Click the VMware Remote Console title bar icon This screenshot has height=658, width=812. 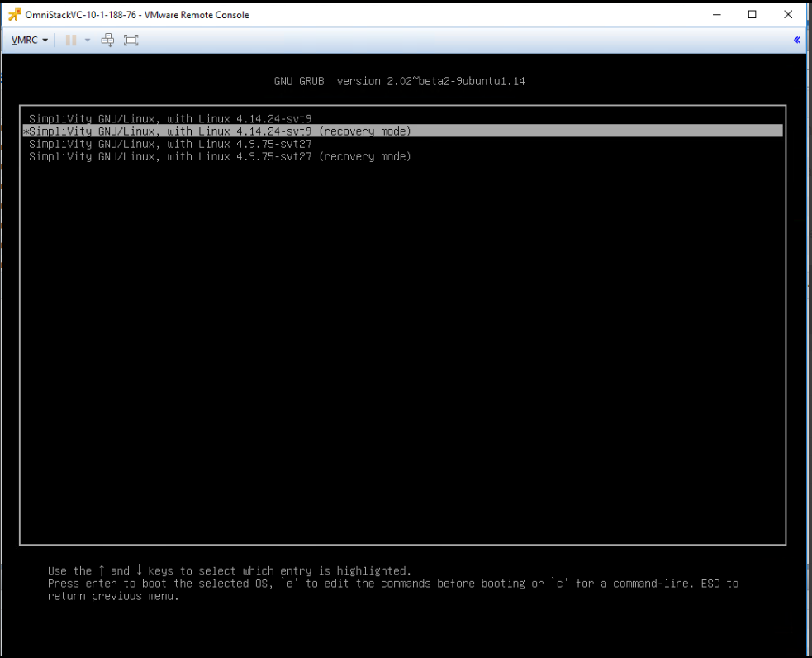pos(15,15)
